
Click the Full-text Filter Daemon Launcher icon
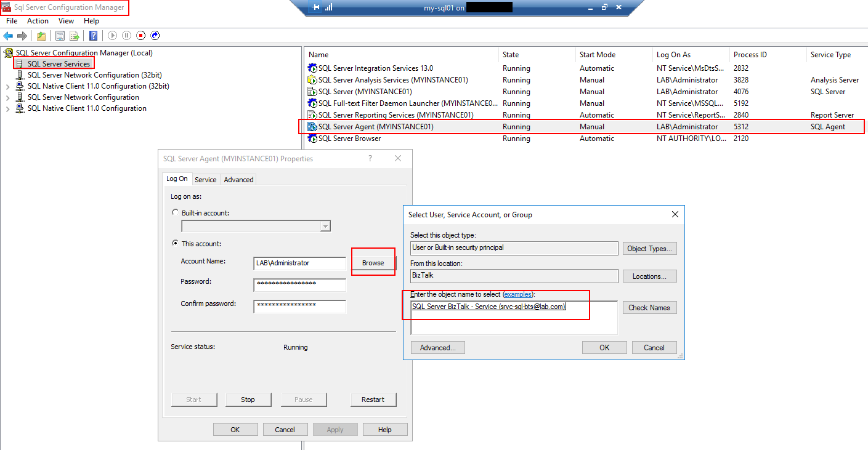(x=312, y=103)
